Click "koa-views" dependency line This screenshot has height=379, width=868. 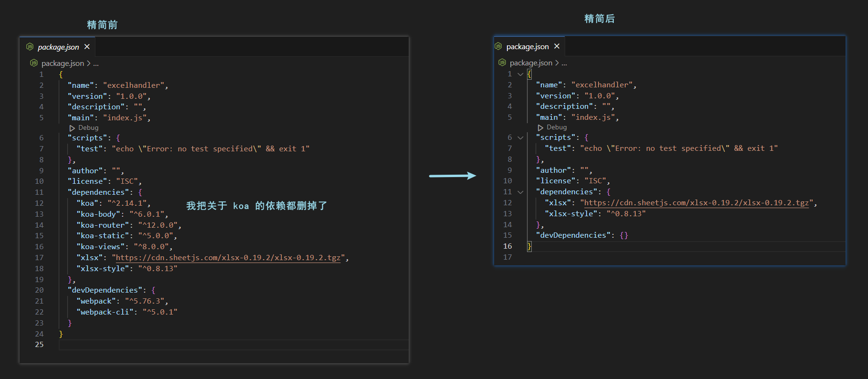pyautogui.click(x=124, y=247)
